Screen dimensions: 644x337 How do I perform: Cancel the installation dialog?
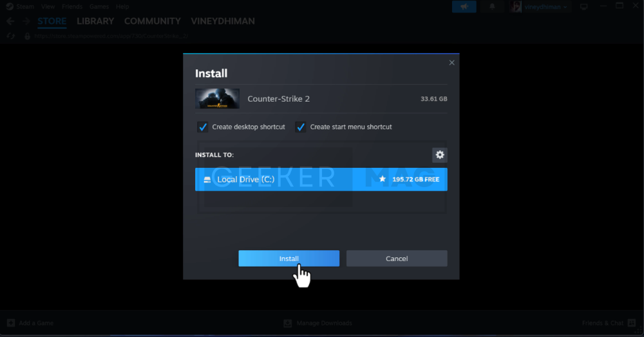(x=396, y=259)
